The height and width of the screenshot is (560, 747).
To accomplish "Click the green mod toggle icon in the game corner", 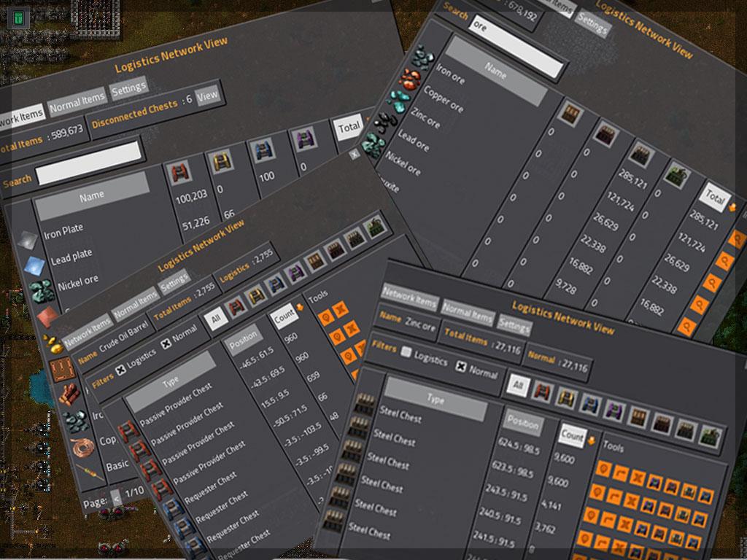I will tap(18, 18).
